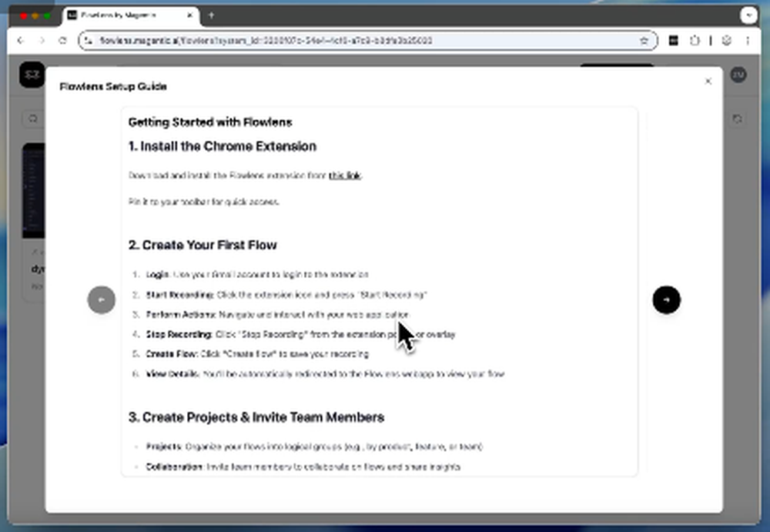
Task: Toggle the bookmark star in the address bar
Action: 644,41
